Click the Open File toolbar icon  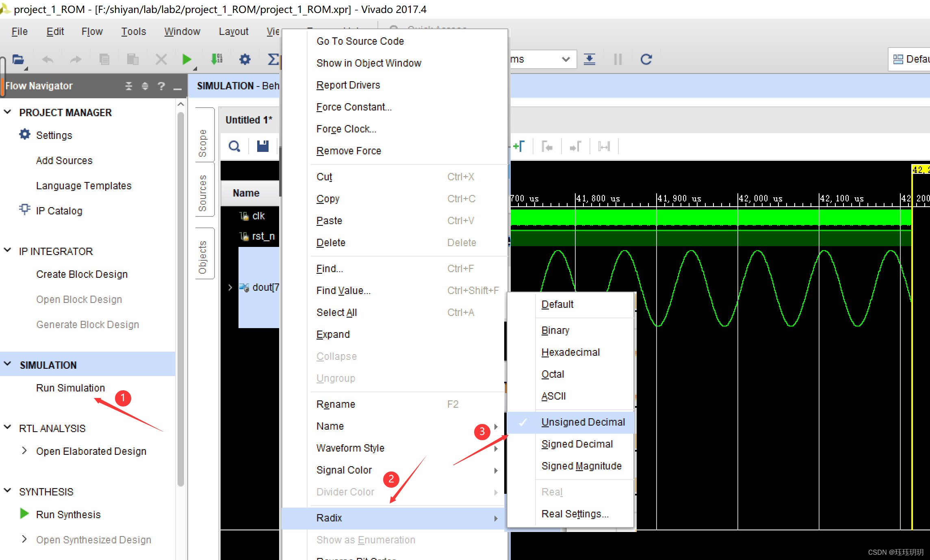point(18,59)
